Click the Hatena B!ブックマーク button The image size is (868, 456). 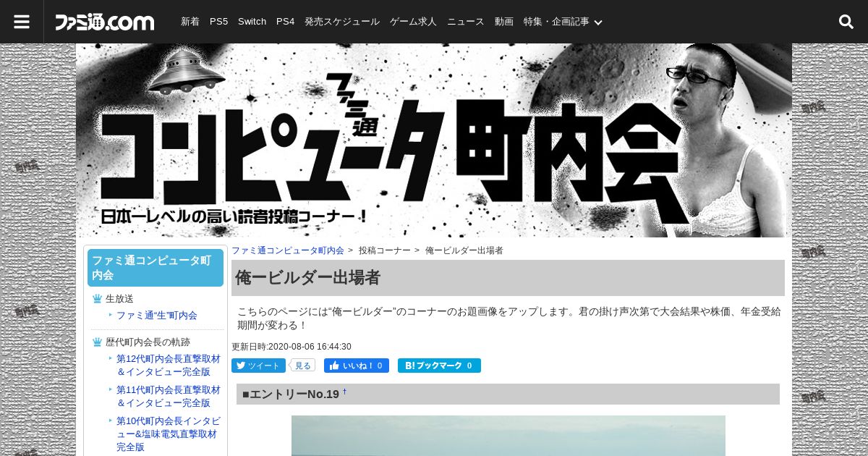click(x=439, y=366)
